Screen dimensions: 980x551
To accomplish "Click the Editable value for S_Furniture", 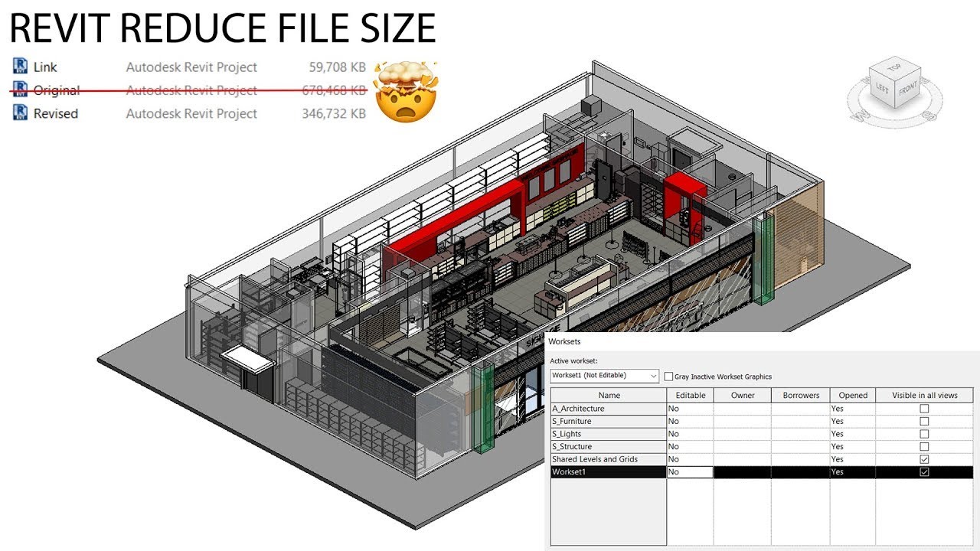I will click(690, 421).
